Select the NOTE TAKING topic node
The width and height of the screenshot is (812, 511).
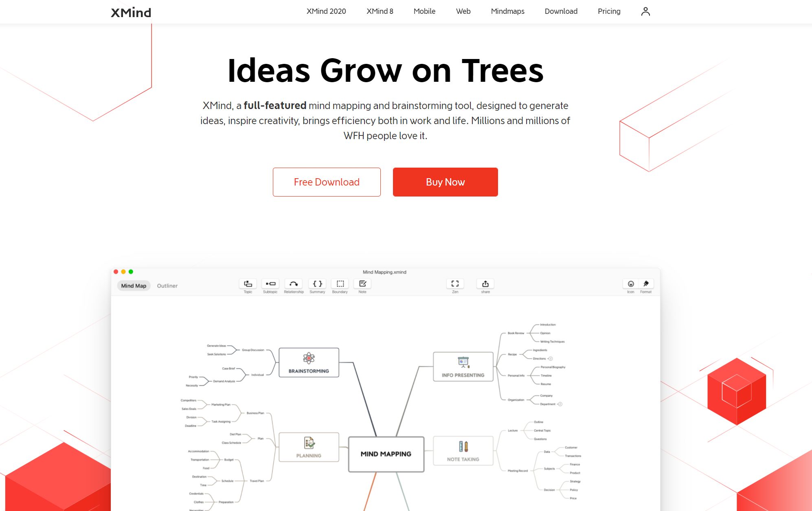(x=463, y=451)
